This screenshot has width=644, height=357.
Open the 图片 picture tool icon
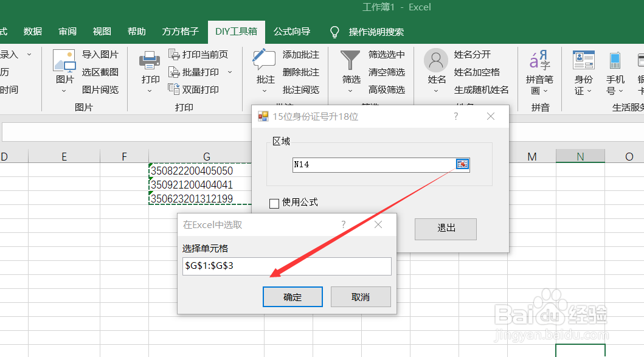[x=64, y=61]
